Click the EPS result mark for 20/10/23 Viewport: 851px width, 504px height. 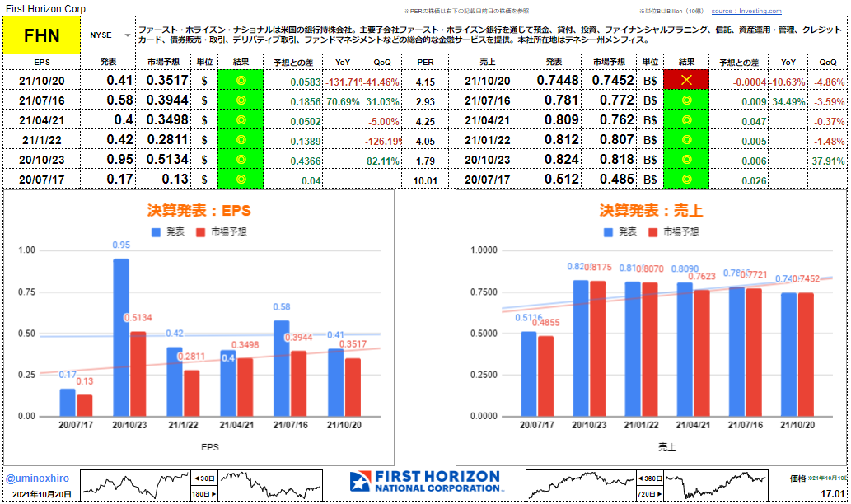[241, 160]
